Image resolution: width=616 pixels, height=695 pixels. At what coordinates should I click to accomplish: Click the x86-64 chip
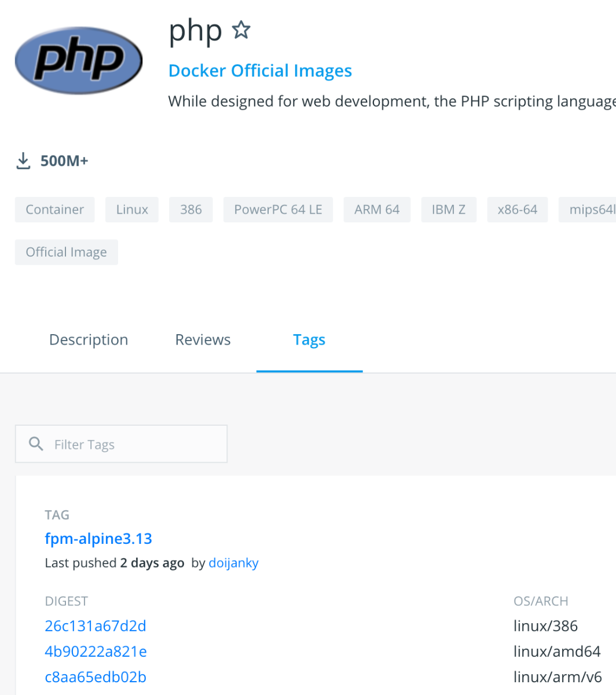coord(518,210)
